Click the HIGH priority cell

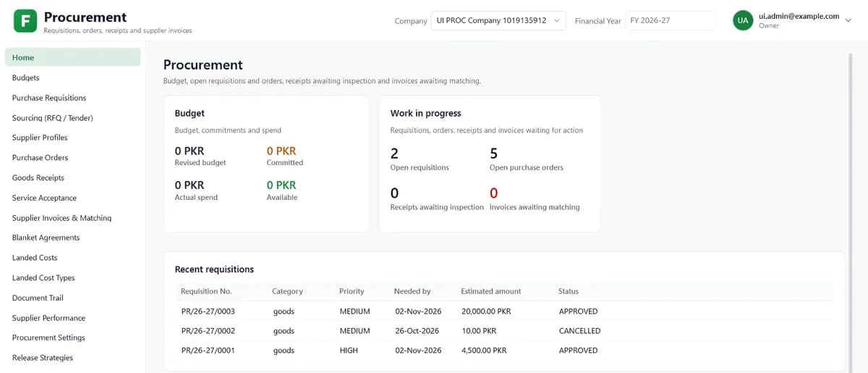pos(349,351)
